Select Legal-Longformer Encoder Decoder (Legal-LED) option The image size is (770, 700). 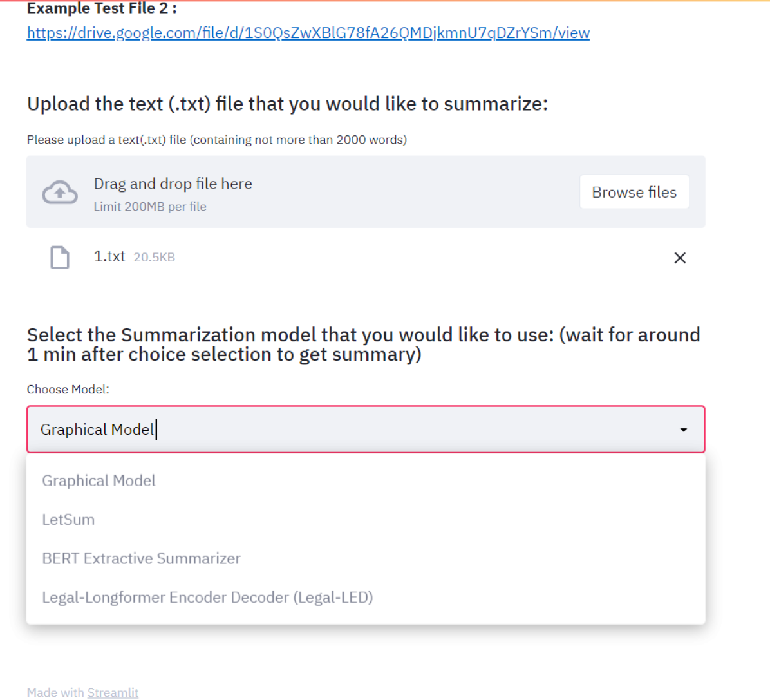click(207, 597)
